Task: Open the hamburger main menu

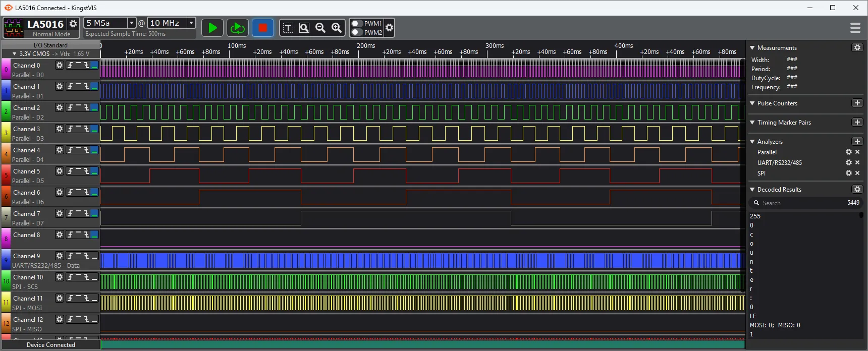Action: tap(855, 28)
